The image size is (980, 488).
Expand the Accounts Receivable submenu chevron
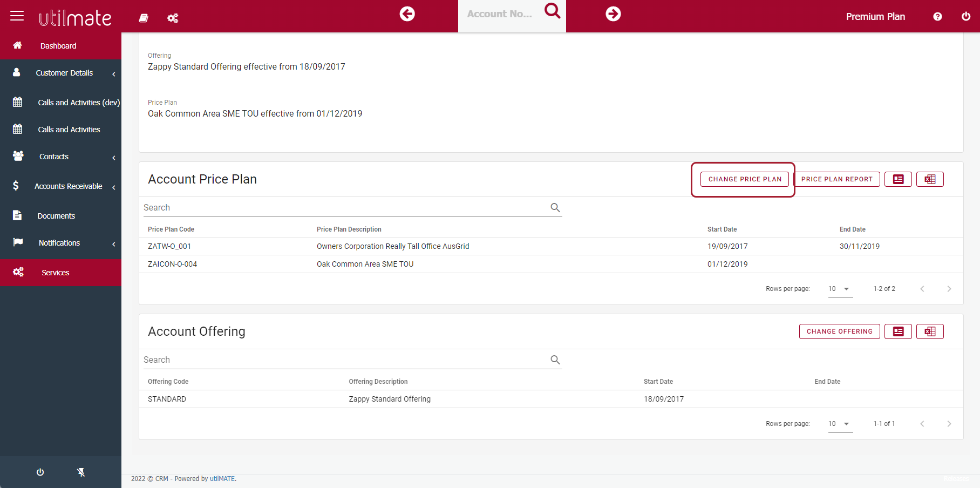114,187
